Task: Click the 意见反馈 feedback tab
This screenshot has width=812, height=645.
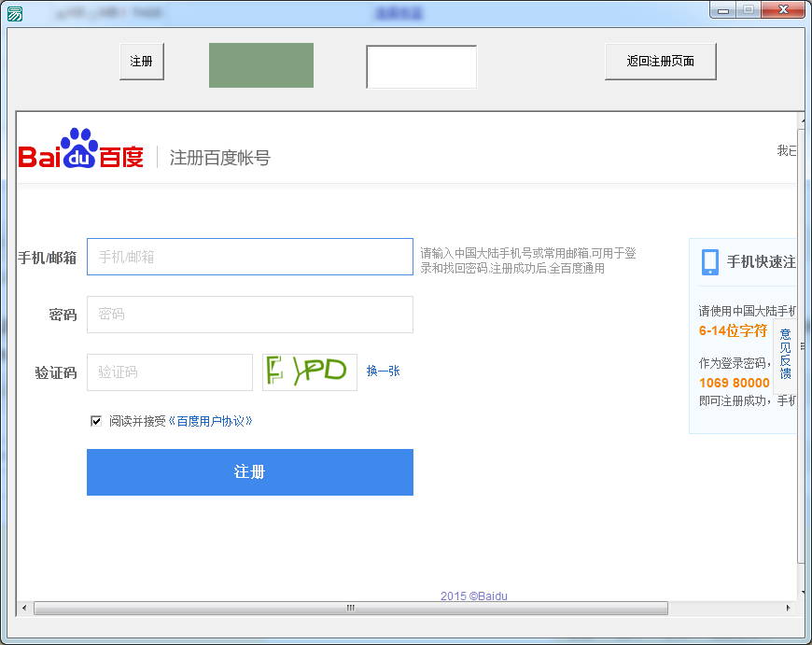Action: 785,354
